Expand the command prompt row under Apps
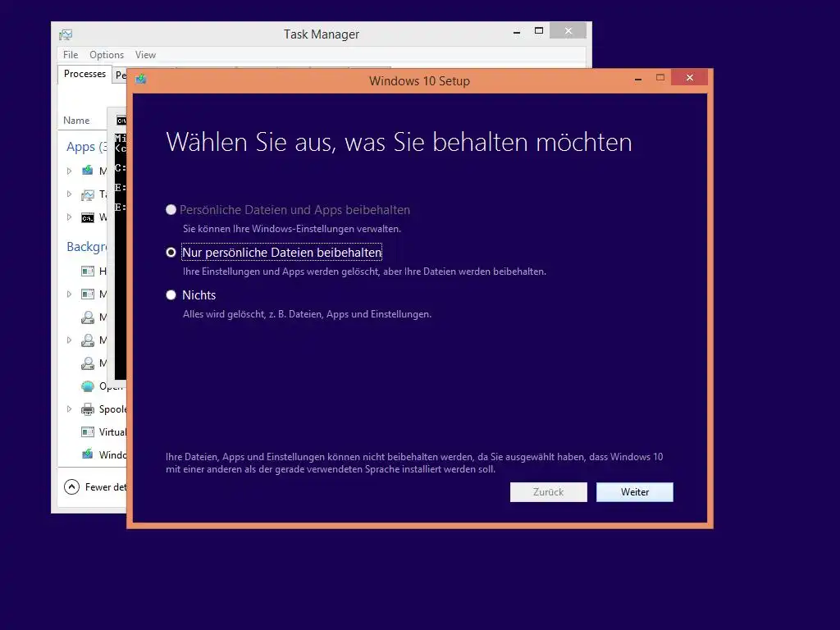The width and height of the screenshot is (840, 630). click(x=69, y=217)
